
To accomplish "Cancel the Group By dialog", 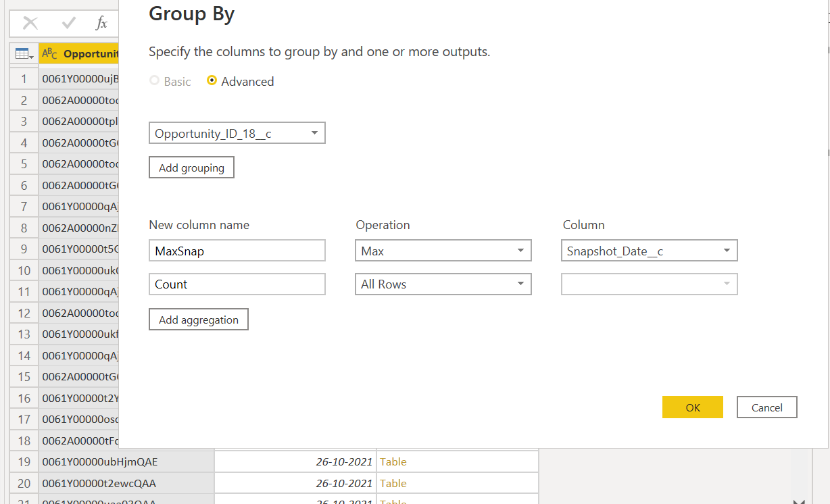I will click(x=767, y=407).
